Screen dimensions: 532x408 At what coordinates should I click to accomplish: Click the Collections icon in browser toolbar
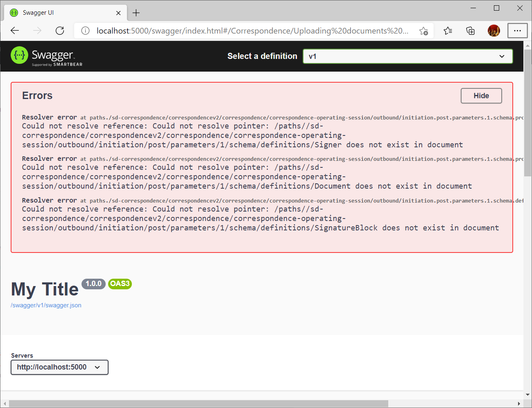coord(470,30)
